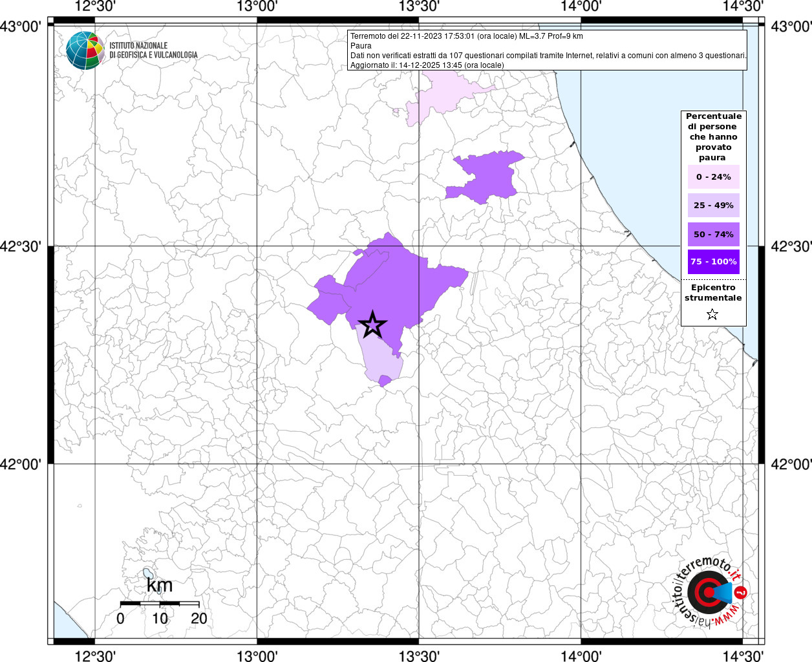Viewport: 812px width, 662px height.
Task: Select the 75 - 100% legend swatch
Action: (714, 262)
